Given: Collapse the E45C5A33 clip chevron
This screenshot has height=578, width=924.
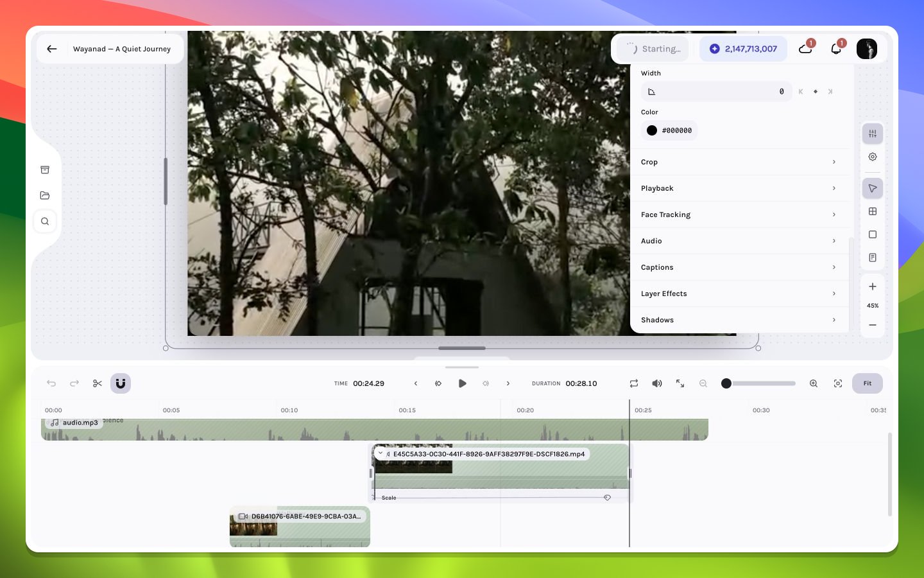Looking at the screenshot, I should click(381, 453).
